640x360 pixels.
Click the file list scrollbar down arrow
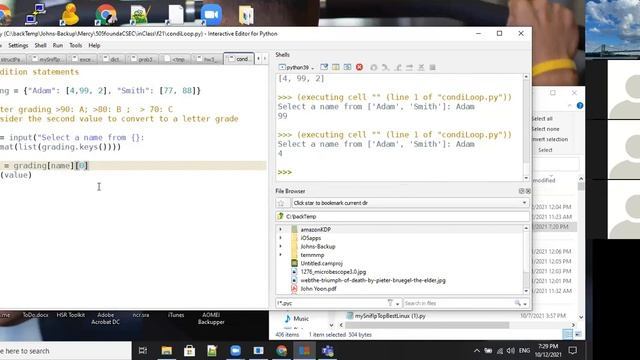pos(526,291)
